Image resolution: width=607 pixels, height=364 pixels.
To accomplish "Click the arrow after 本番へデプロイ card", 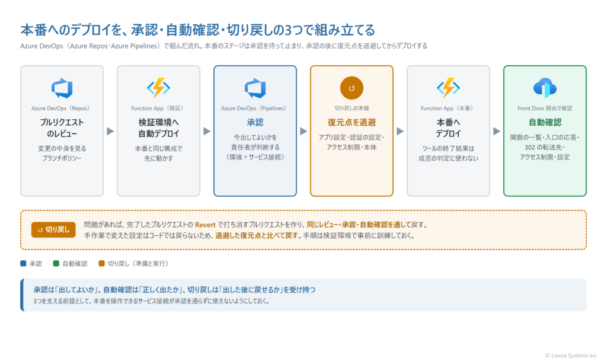I will [x=497, y=131].
